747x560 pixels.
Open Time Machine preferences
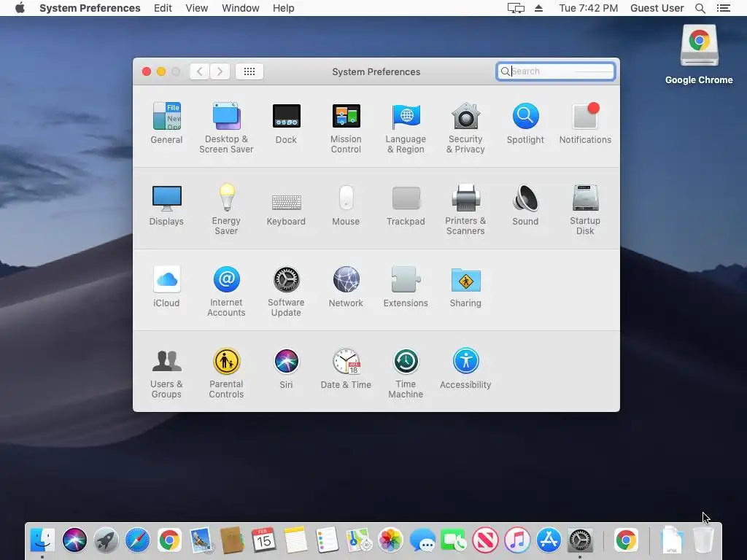pos(406,373)
